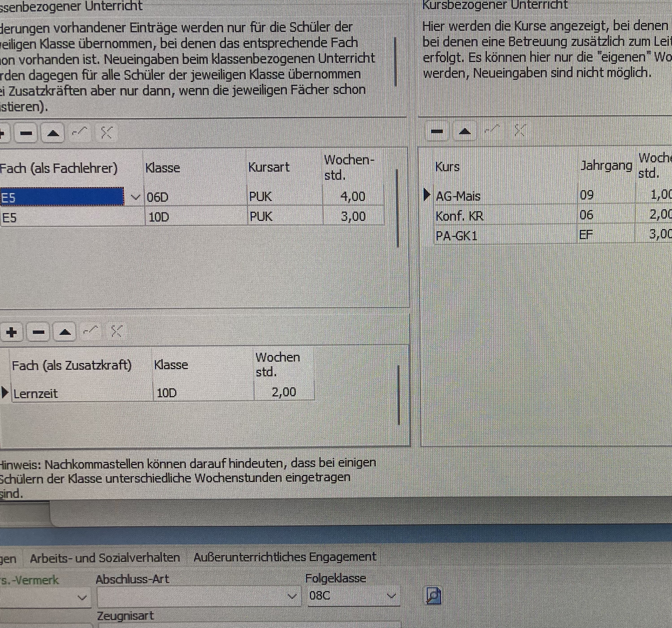The height and width of the screenshot is (628, 672).
Task: Click Klasse cell 10D in Lernzeit row
Action: pyautogui.click(x=204, y=393)
